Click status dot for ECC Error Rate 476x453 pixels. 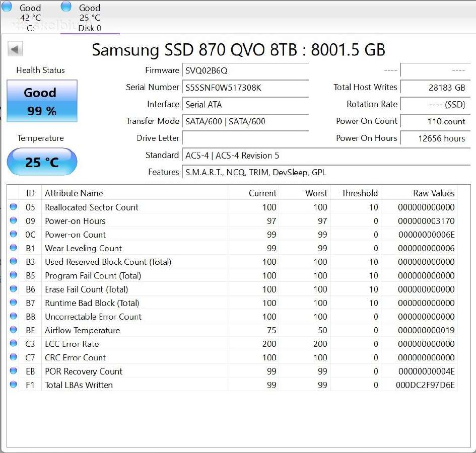pyautogui.click(x=14, y=343)
